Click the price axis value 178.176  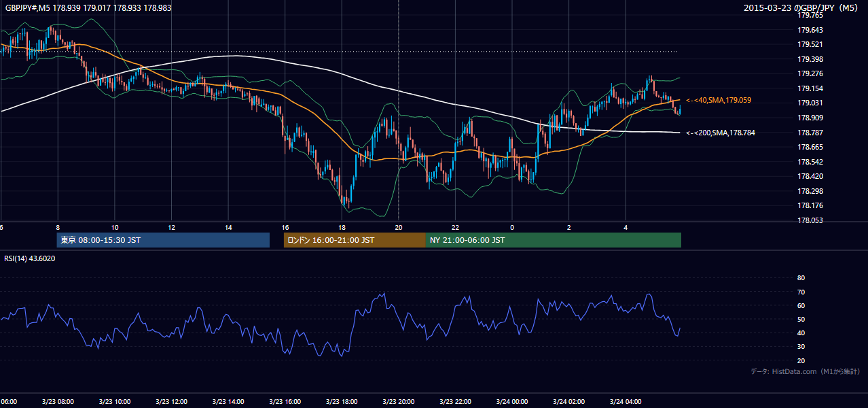point(810,205)
